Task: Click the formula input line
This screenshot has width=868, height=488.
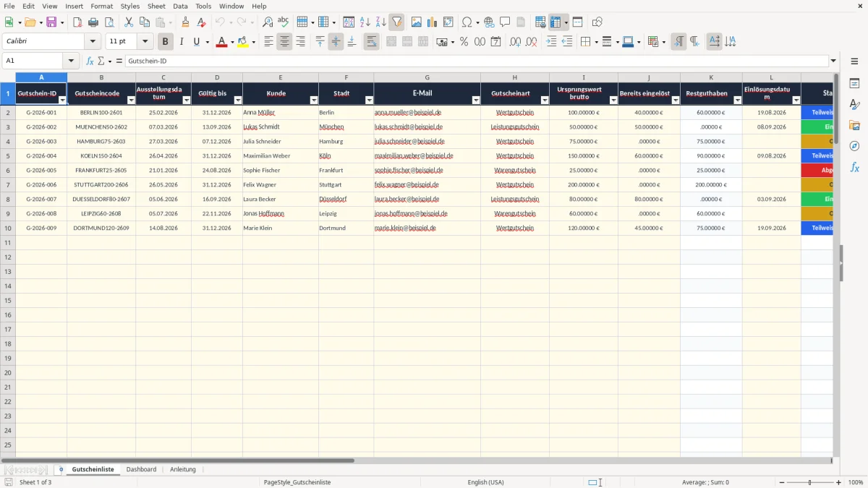Action: pyautogui.click(x=477, y=61)
